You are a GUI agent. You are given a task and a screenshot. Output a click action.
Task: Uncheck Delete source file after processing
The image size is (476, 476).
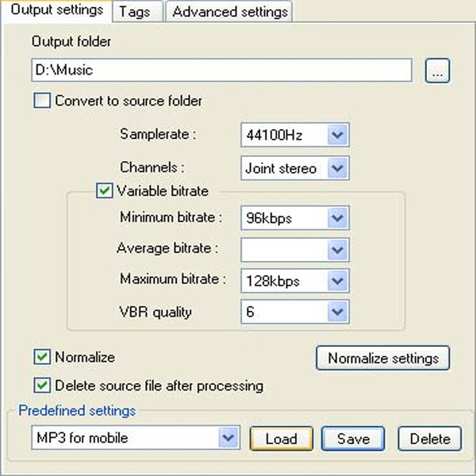(42, 386)
